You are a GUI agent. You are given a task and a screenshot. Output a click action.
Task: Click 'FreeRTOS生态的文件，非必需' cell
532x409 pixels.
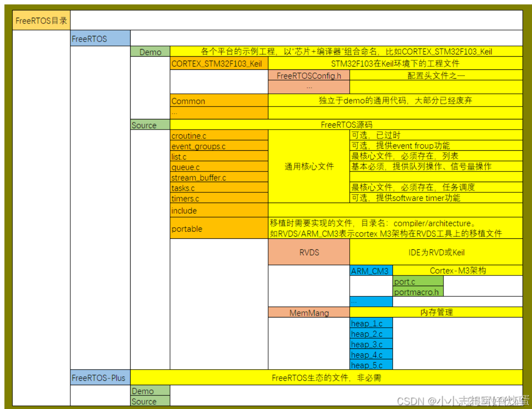point(327,378)
